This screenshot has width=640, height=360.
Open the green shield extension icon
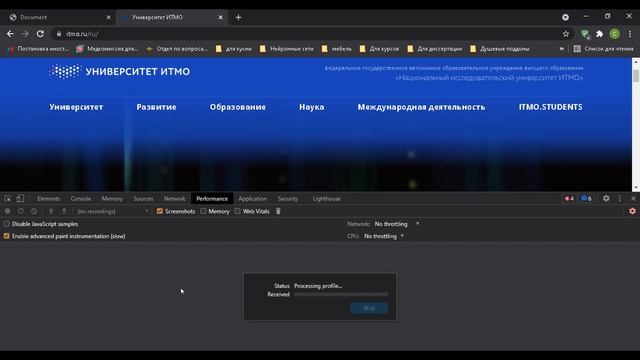click(x=585, y=34)
